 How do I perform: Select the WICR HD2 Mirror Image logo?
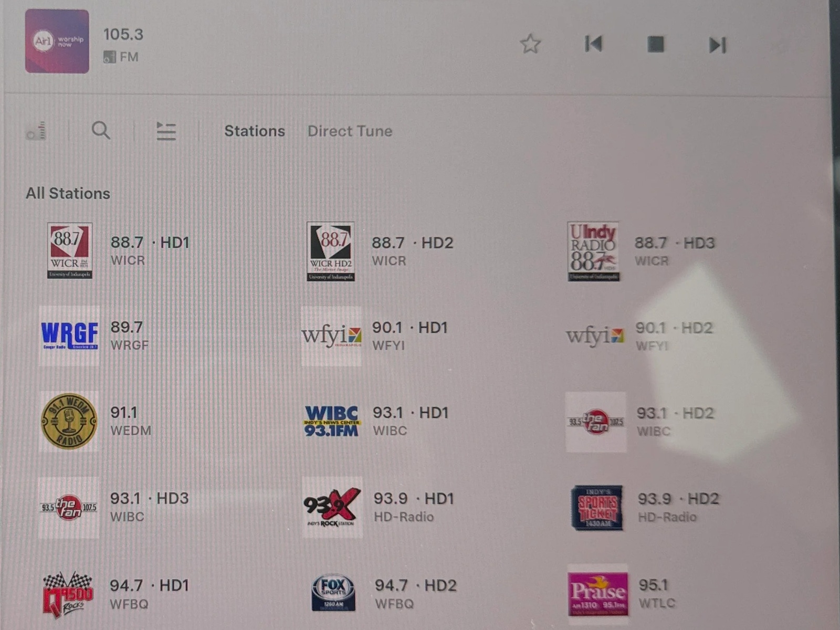point(331,251)
